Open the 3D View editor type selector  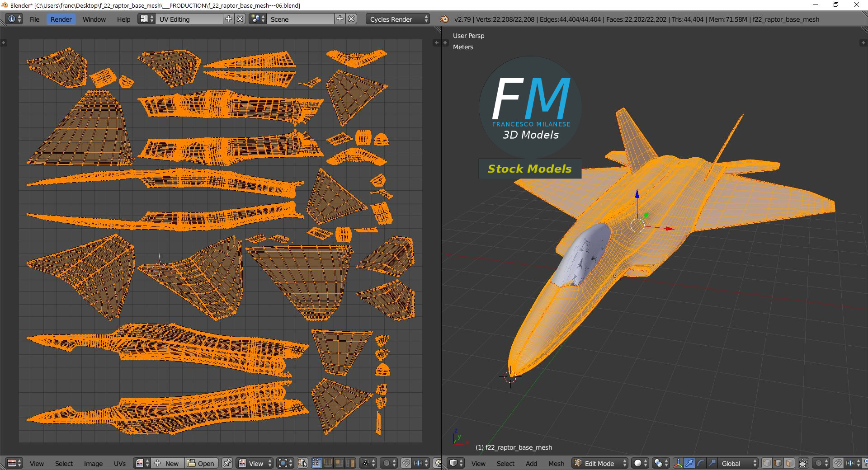pos(456,463)
